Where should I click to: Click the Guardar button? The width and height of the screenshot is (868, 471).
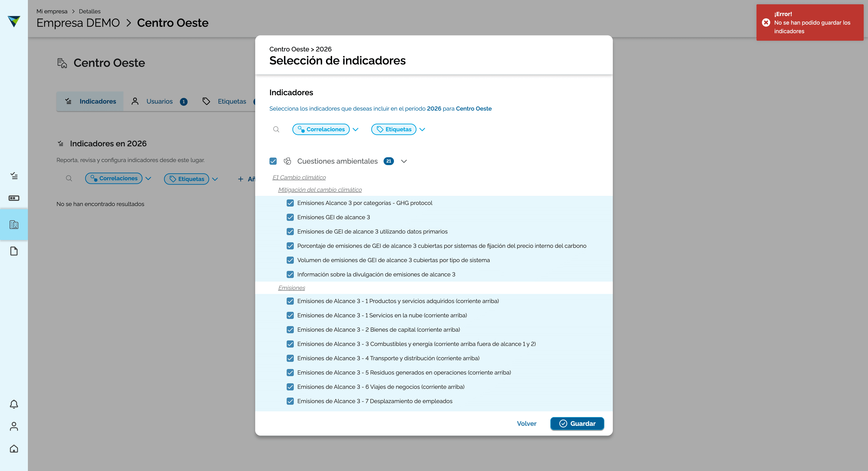coord(577,424)
